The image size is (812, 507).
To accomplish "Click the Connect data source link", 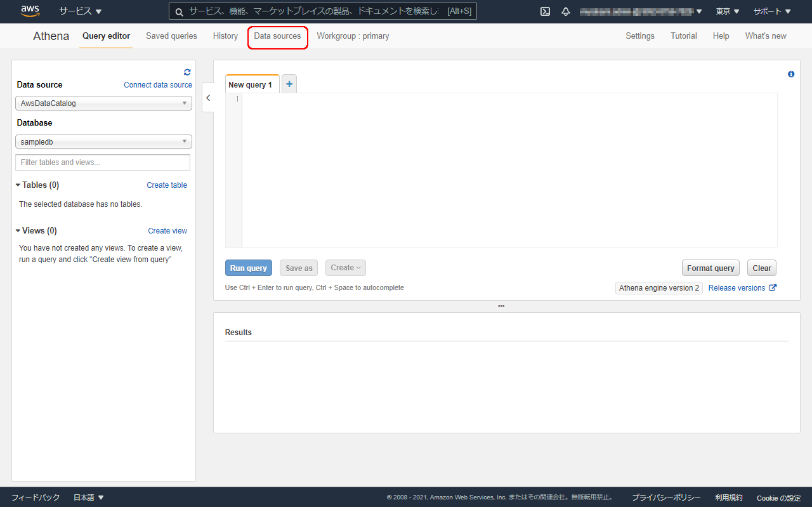I will tap(158, 85).
